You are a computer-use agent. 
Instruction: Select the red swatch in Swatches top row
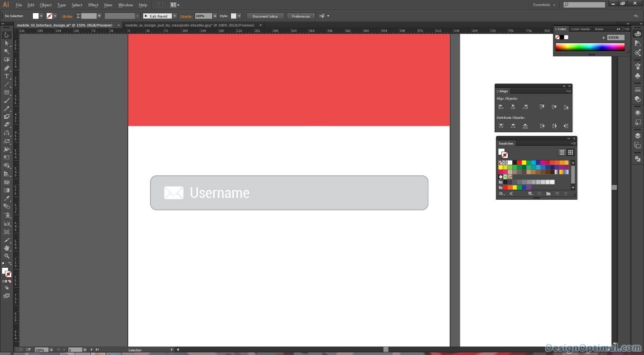click(519, 162)
